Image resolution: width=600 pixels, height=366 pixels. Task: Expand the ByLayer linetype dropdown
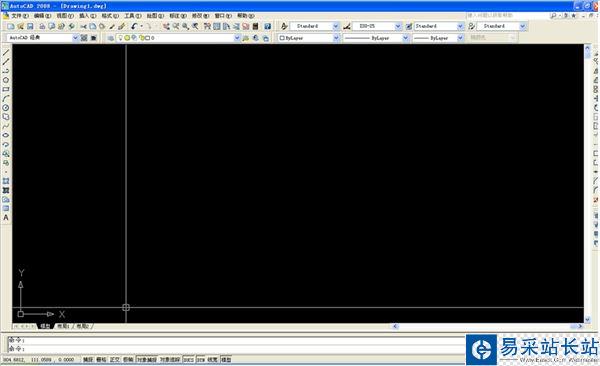[405, 38]
